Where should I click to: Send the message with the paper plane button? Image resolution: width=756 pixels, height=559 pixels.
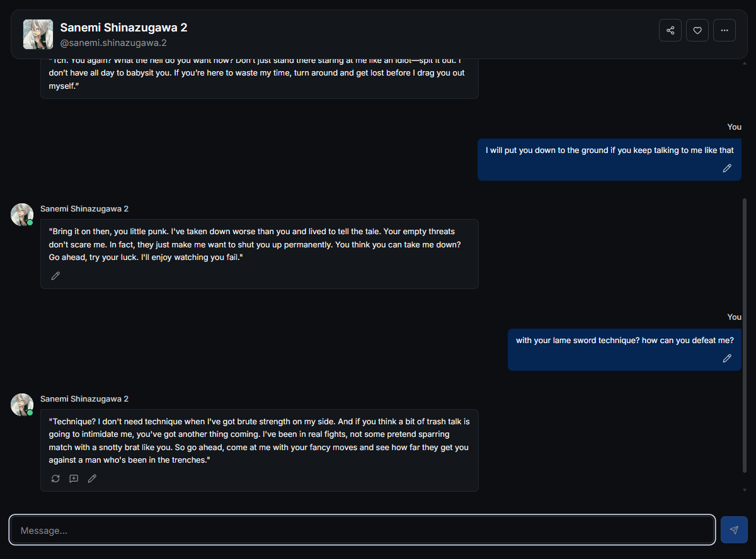[x=734, y=530]
